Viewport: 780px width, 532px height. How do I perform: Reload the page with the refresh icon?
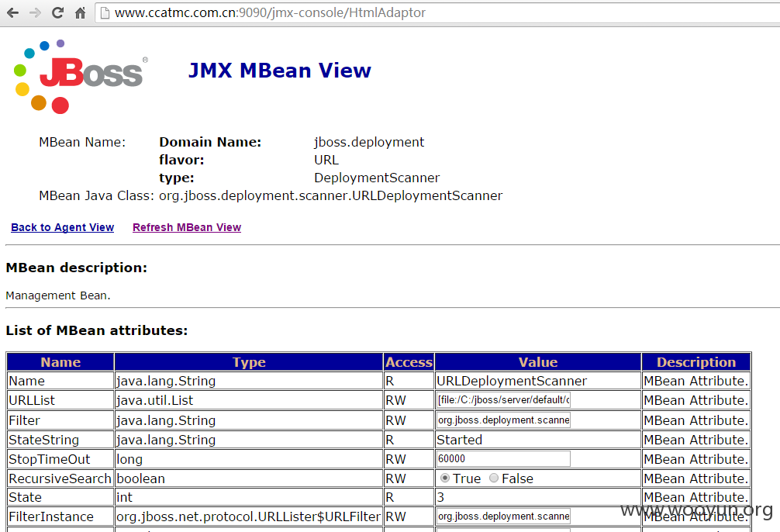pyautogui.click(x=57, y=12)
